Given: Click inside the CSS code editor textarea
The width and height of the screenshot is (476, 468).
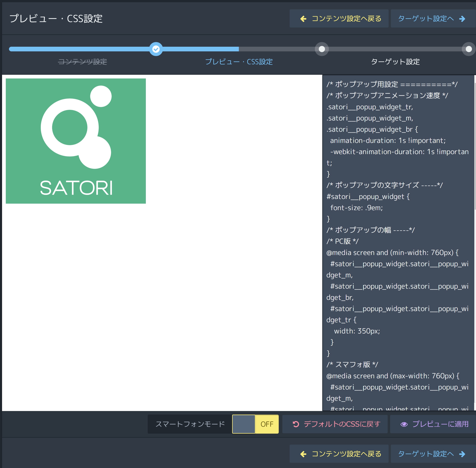Looking at the screenshot, I should point(398,243).
